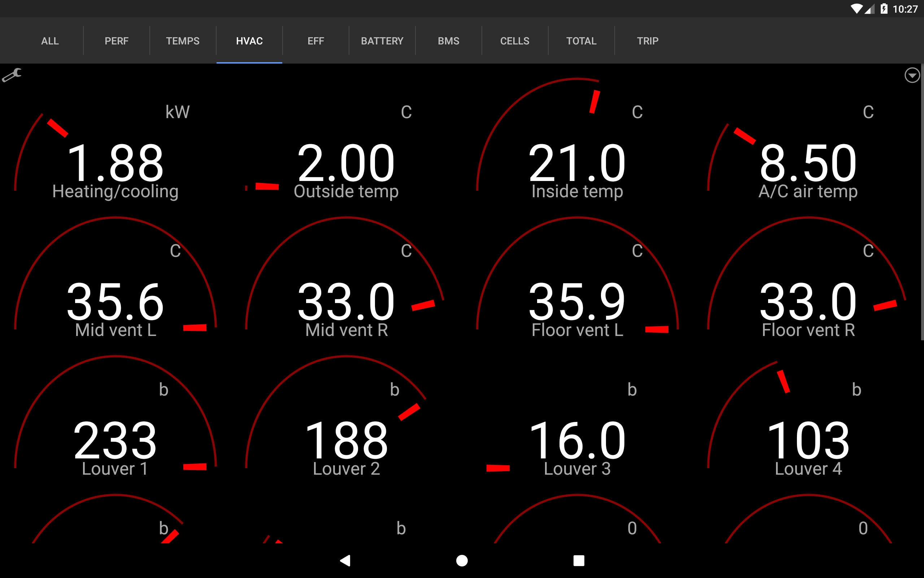Click the Louver 1 label
The image size is (924, 578).
coord(115,469)
